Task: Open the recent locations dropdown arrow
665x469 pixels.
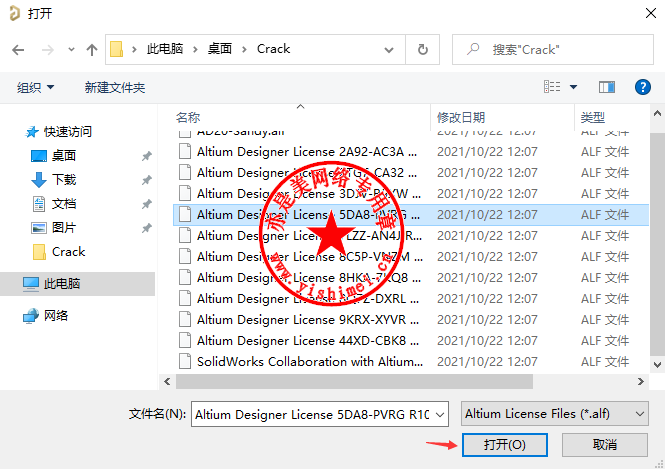Action: pyautogui.click(x=71, y=50)
